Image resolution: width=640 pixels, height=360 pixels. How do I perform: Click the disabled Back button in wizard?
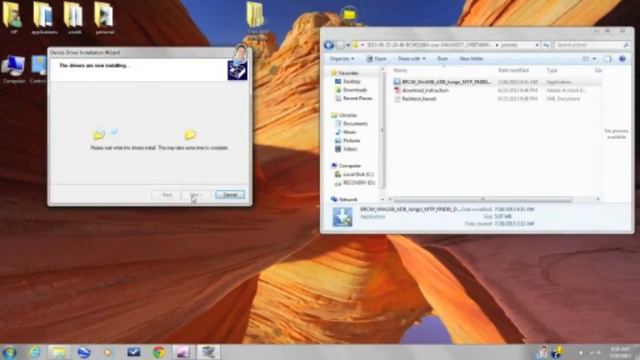[167, 195]
